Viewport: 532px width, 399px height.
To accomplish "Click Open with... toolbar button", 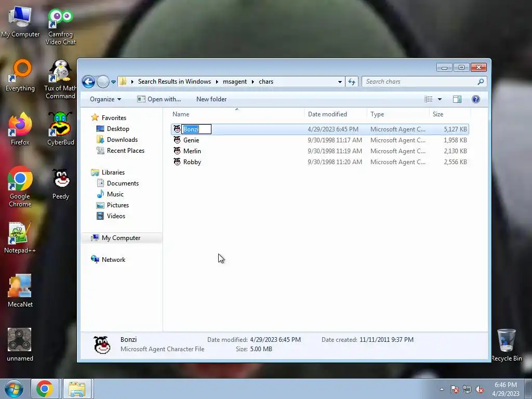I will pos(159,99).
